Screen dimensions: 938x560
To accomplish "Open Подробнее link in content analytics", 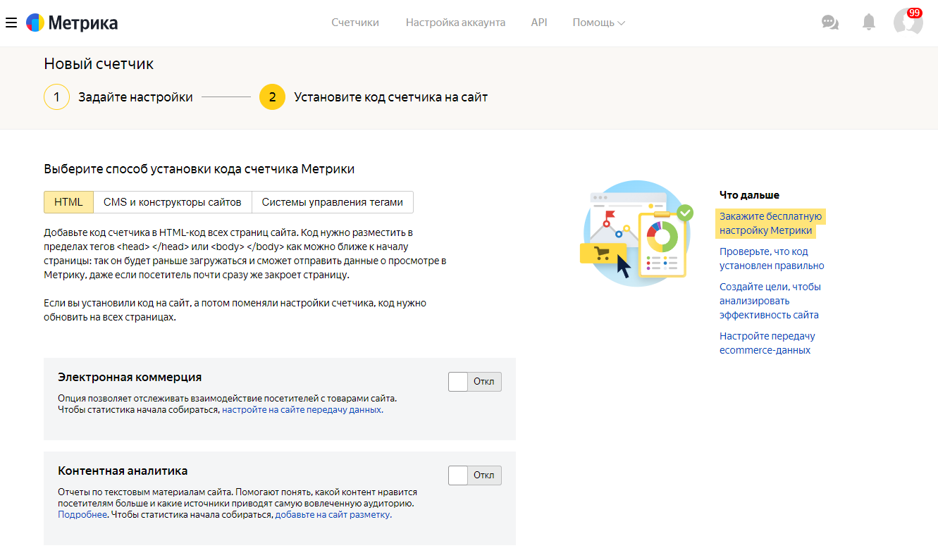I will [x=82, y=515].
